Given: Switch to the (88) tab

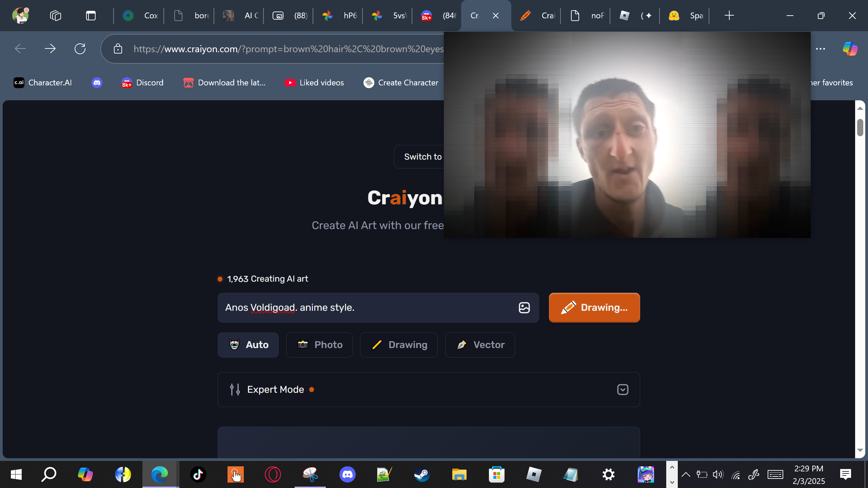Looking at the screenshot, I should pos(290,16).
